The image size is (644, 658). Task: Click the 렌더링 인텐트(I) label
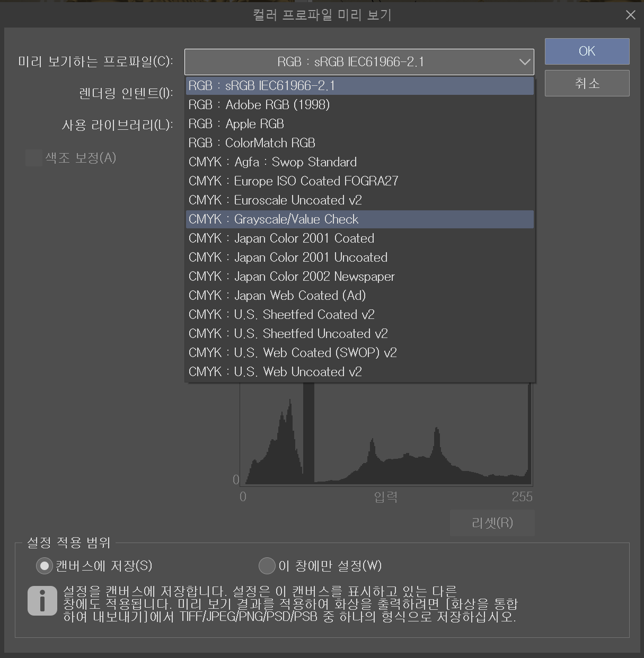[x=126, y=94]
